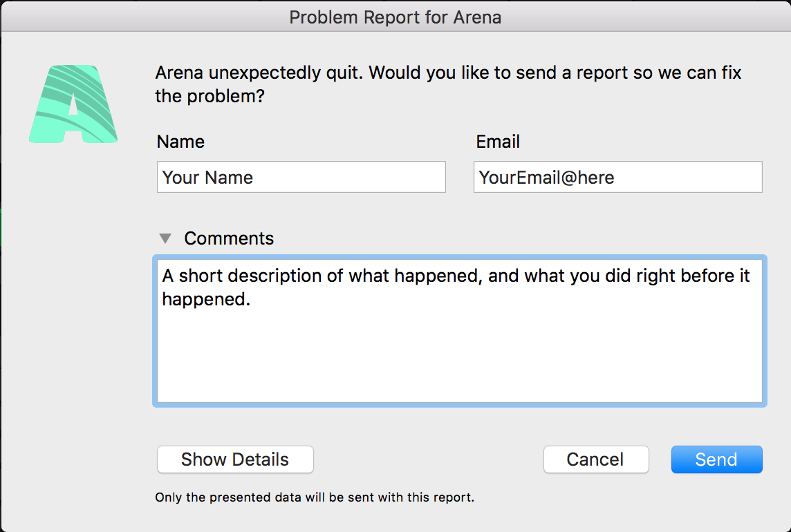Click the "Email" field label
Viewport: 791px width, 532px height.
pos(498,142)
